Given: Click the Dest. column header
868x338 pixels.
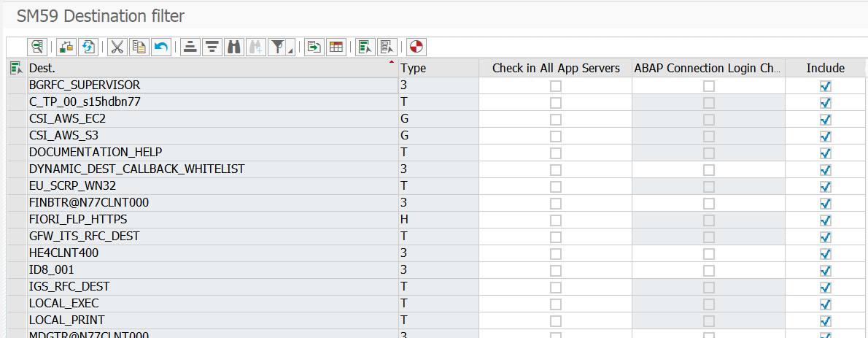Looking at the screenshot, I should pyautogui.click(x=212, y=68).
